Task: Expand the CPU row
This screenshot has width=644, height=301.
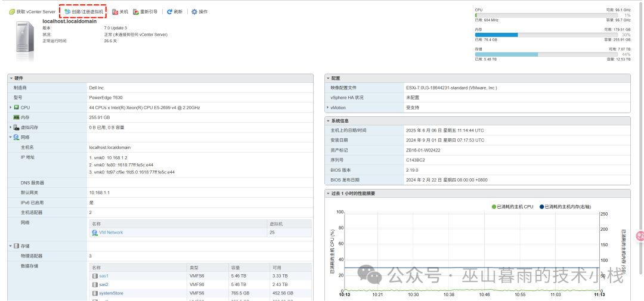Action: [x=11, y=108]
